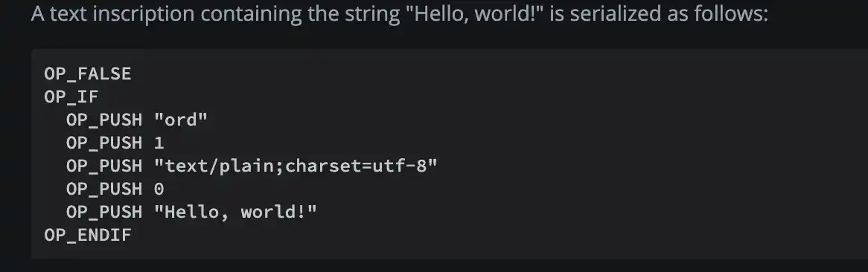Click OP_PUSH preceding the number 1
The image size is (868, 272).
(104, 143)
